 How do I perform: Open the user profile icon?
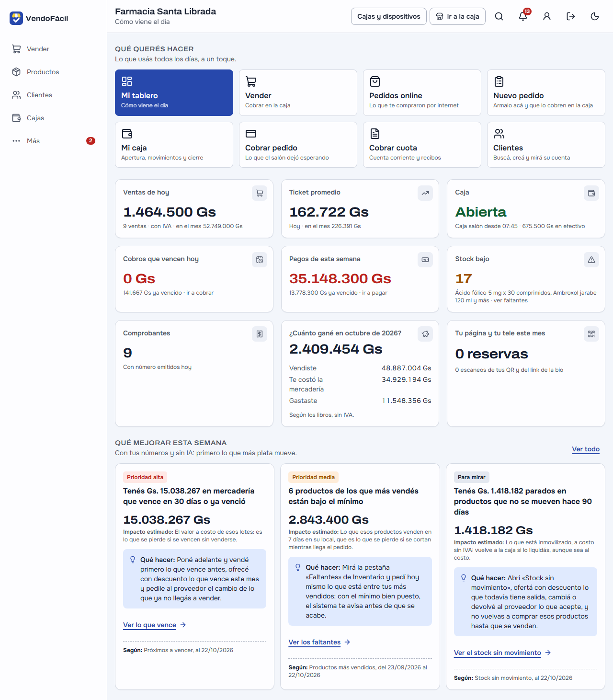pos(547,16)
